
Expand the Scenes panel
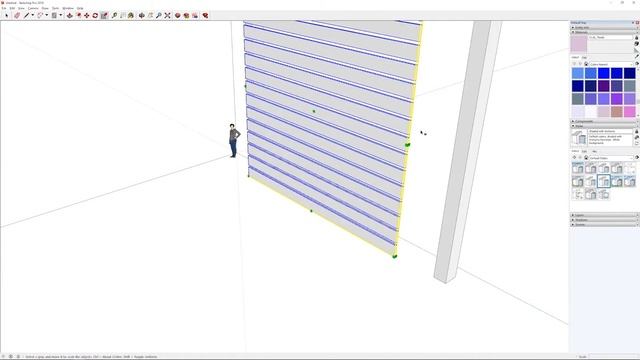click(604, 224)
